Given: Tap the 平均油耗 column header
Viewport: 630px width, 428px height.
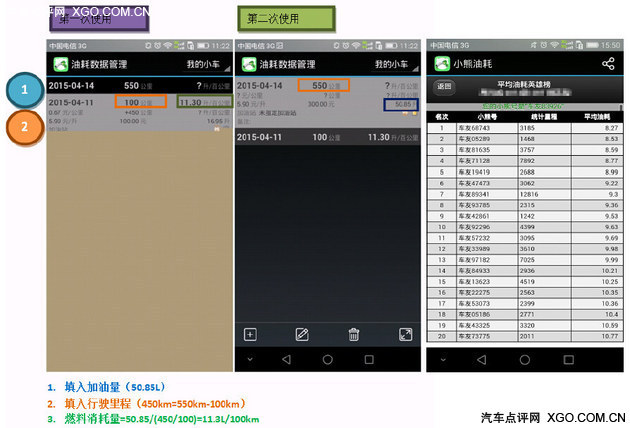Looking at the screenshot, I should click(597, 117).
